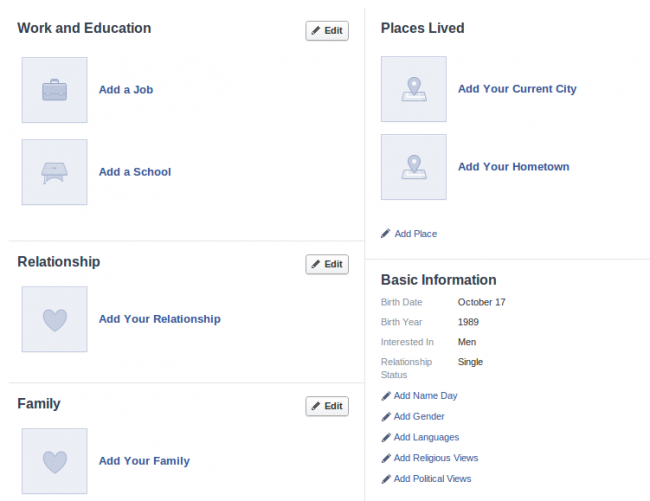The height and width of the screenshot is (501, 650).
Task: Edit the Family section
Action: [327, 406]
